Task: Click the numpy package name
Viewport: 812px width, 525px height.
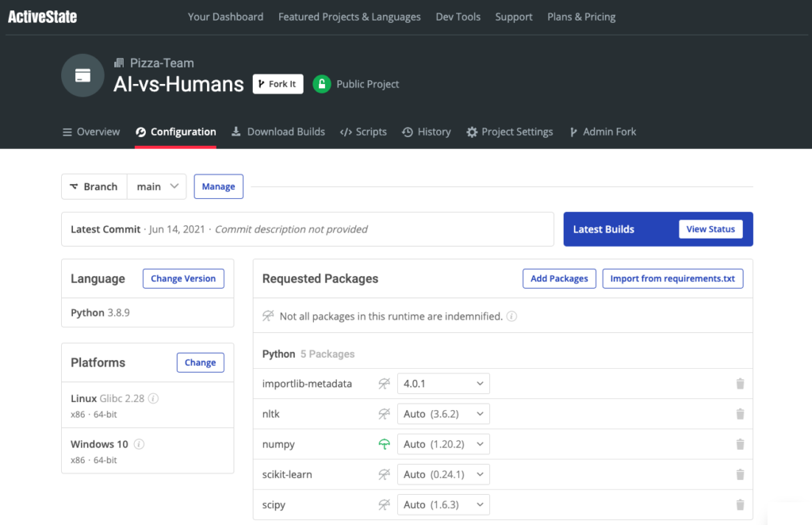Action: point(278,444)
